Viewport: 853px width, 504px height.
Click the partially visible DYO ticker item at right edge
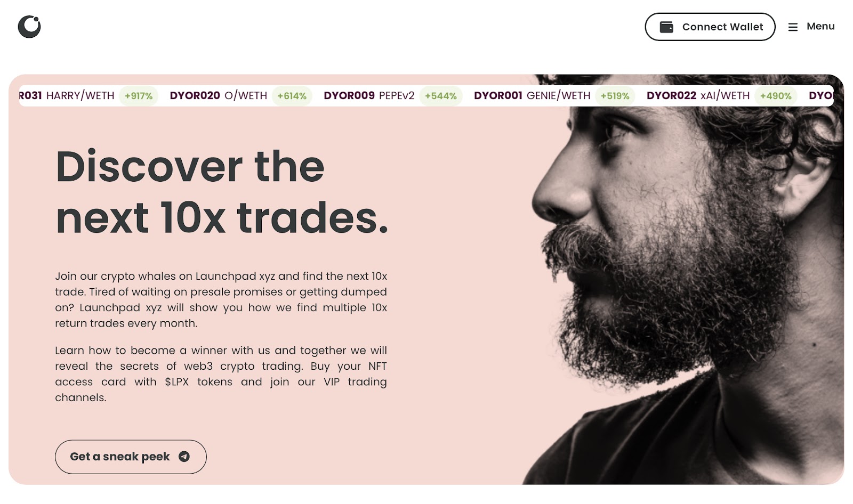point(821,96)
